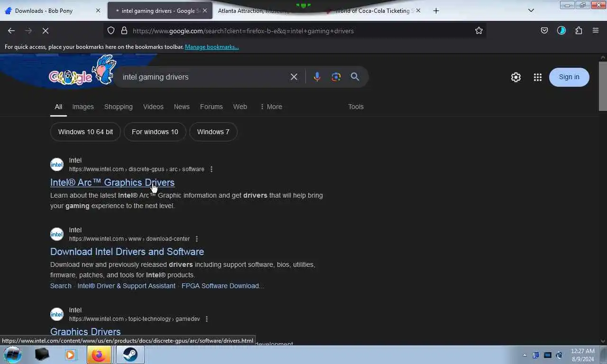Close the Downloads - Bob Pony tab
The height and width of the screenshot is (364, 607).
[98, 10]
